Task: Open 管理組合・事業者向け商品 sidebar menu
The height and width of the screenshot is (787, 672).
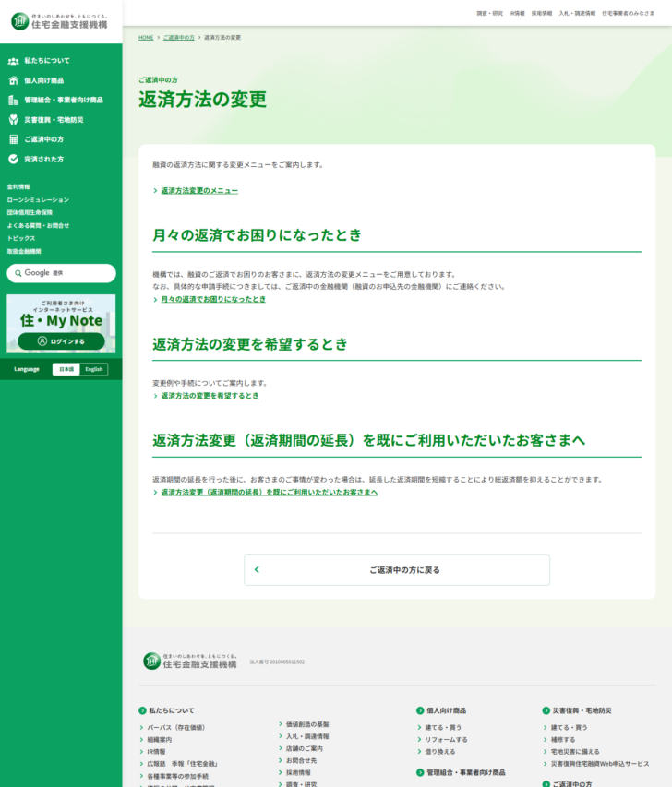Action: 64,100
